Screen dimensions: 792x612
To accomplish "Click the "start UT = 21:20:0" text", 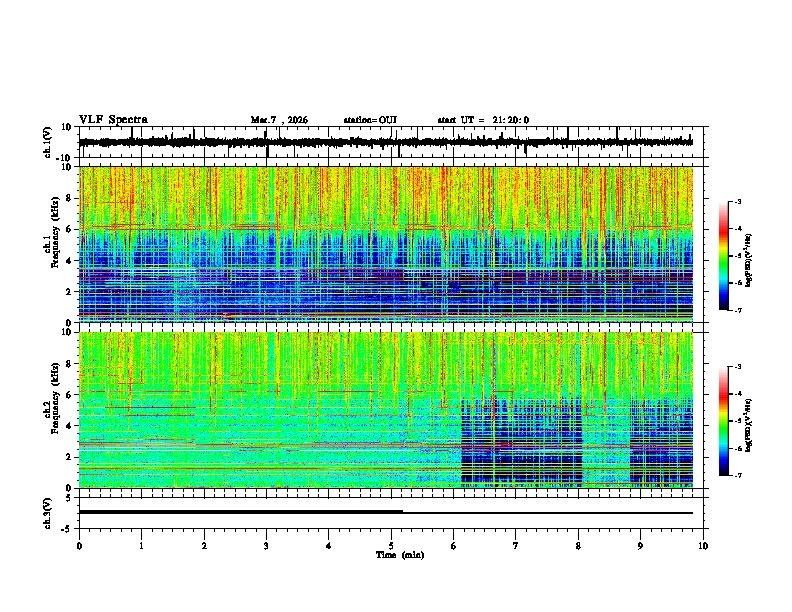I will point(483,120).
